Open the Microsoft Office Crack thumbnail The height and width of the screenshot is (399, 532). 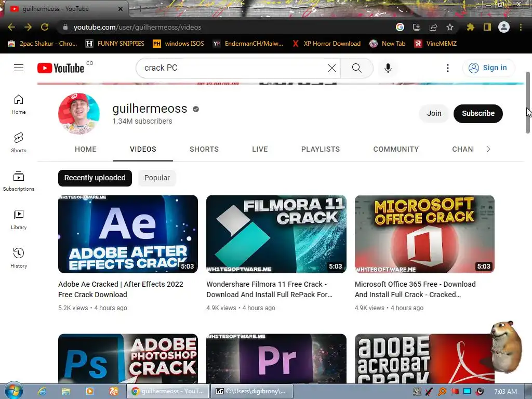click(424, 234)
